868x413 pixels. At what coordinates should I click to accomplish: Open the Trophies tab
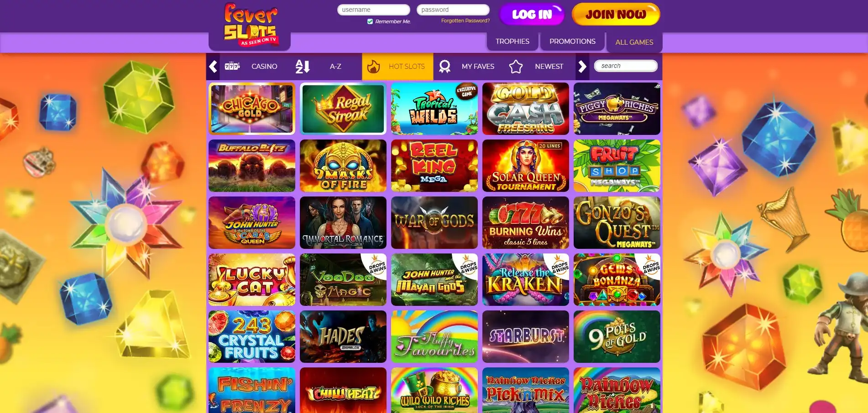[512, 41]
